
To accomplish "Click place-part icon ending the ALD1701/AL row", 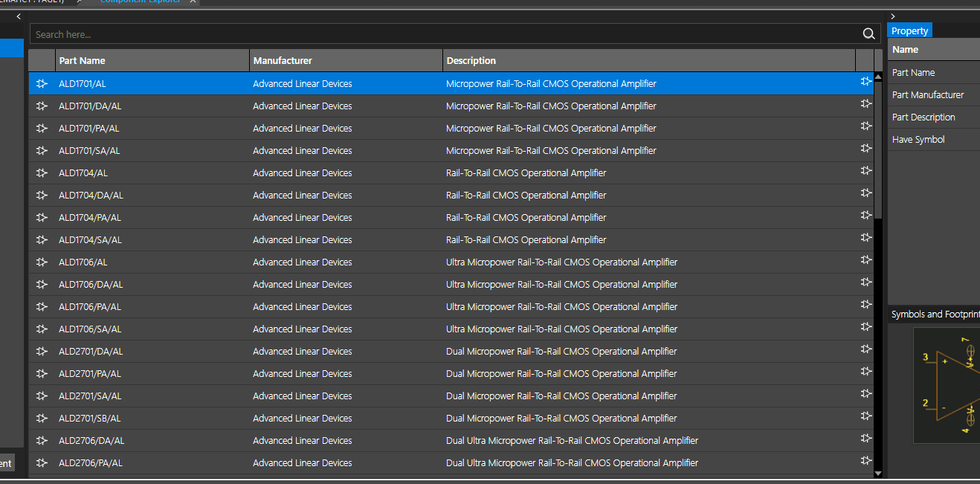I will [x=865, y=82].
